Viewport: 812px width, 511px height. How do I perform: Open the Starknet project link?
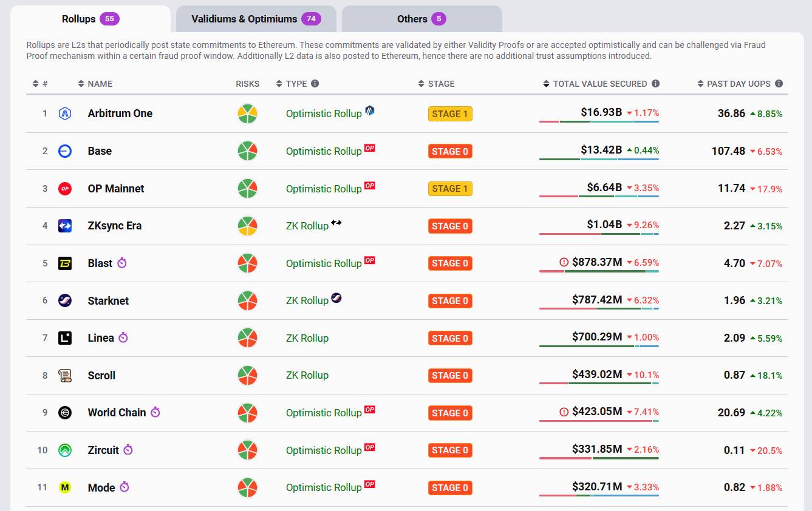pos(108,300)
